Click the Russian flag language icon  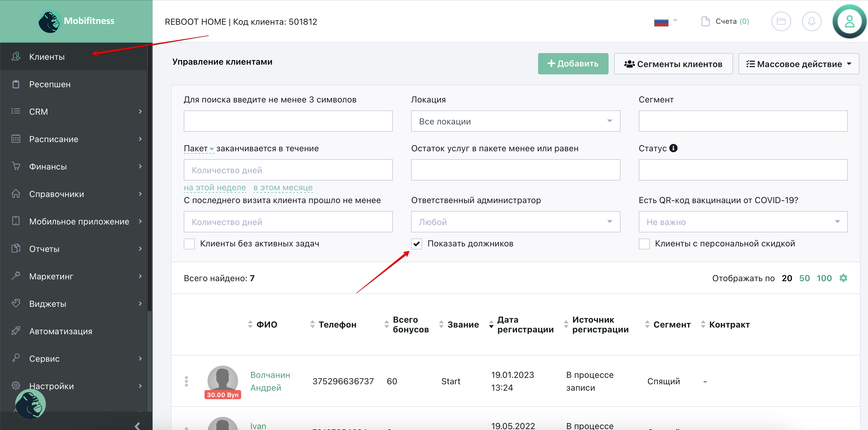[661, 22]
